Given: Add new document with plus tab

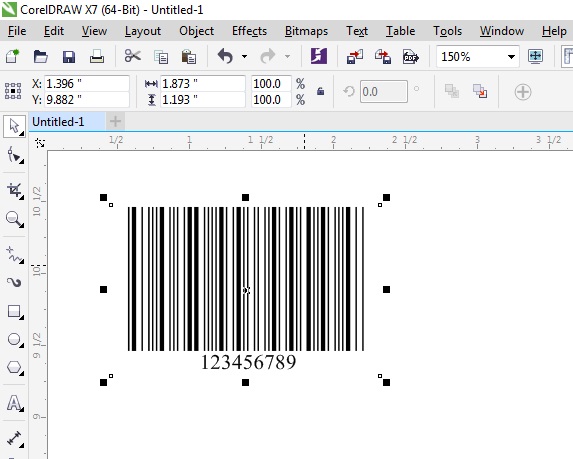Looking at the screenshot, I should (x=115, y=121).
